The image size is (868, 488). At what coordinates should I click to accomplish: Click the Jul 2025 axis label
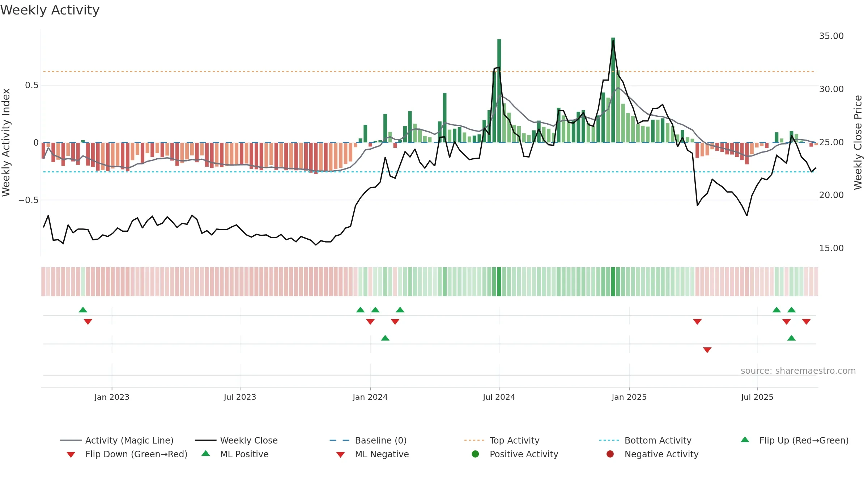[x=757, y=397]
